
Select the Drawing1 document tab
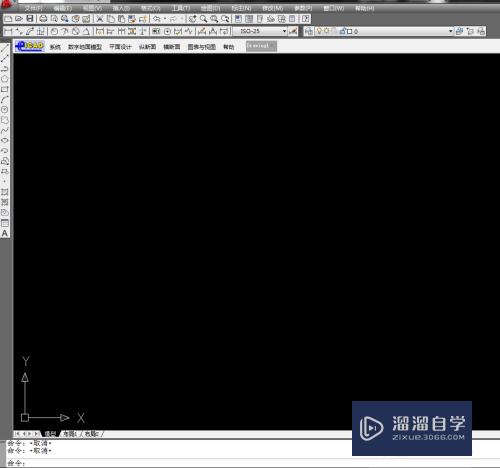point(261,46)
